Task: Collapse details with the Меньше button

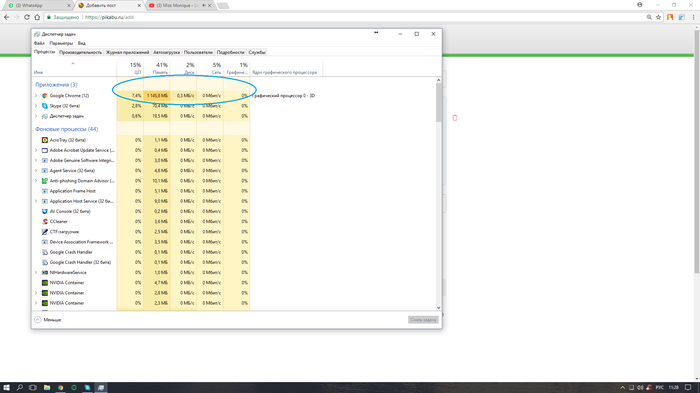Action: point(48,320)
